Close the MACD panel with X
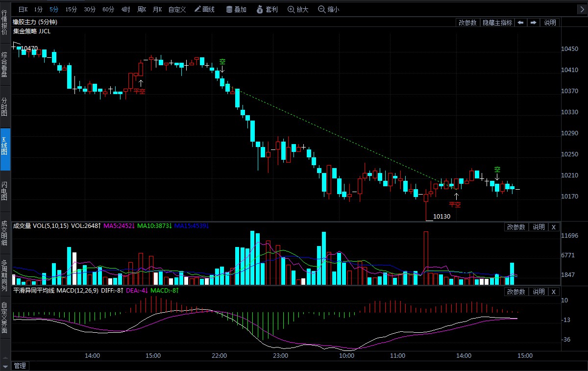588x371 pixels. [554, 292]
